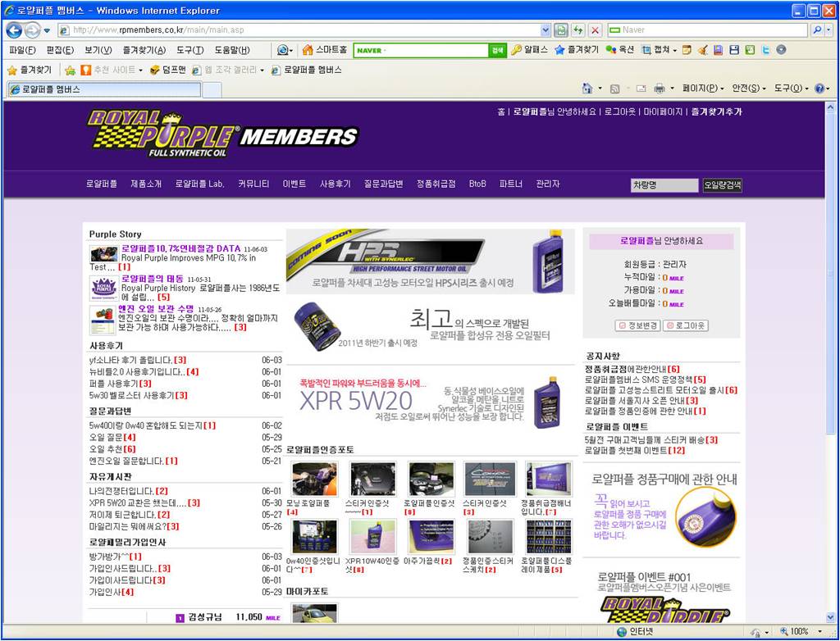Viewport: 840px width, 641px height.
Task: Click the read mail envelope icon
Action: [641, 89]
